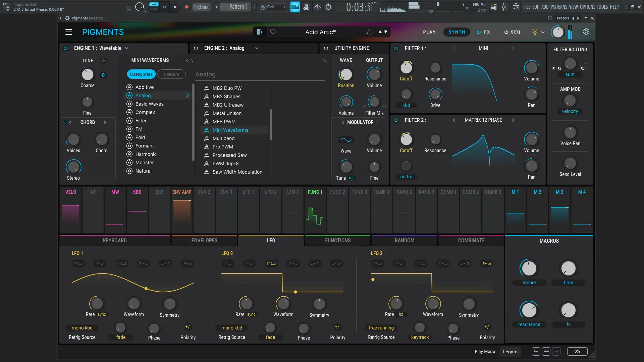Open FL Studio mixer icon
This screenshot has height=362, width=644.
click(x=504, y=7)
